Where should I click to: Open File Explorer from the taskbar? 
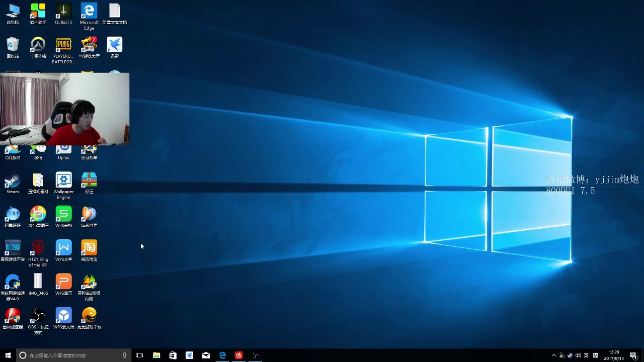156,355
